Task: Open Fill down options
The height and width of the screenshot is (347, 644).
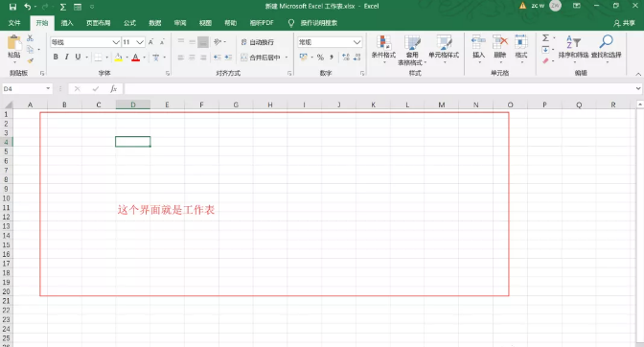Action: 545,50
